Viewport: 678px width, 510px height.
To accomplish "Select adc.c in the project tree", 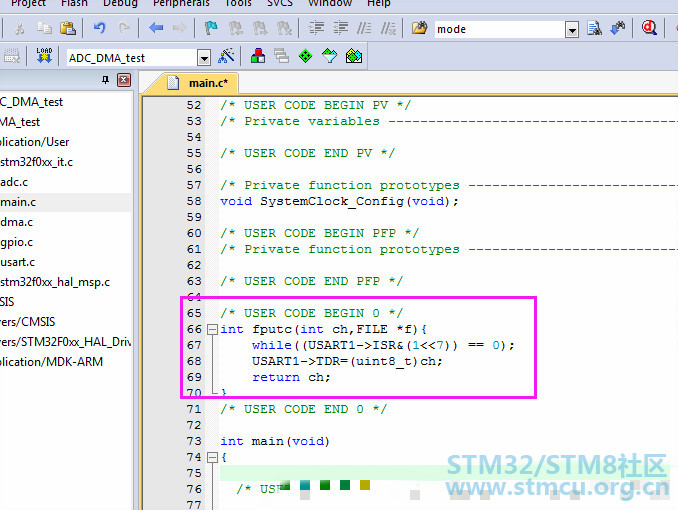I will tap(14, 182).
